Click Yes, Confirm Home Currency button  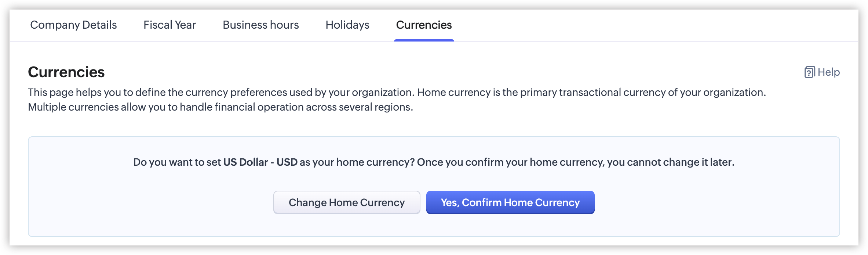click(510, 202)
